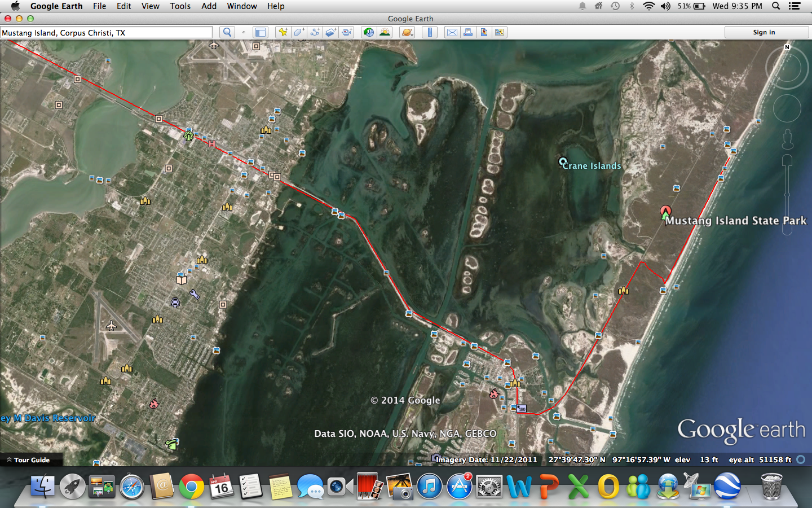Screen dimensions: 812x508
Task: Click the Time Machine menu bar icon
Action: pyautogui.click(x=615, y=6)
